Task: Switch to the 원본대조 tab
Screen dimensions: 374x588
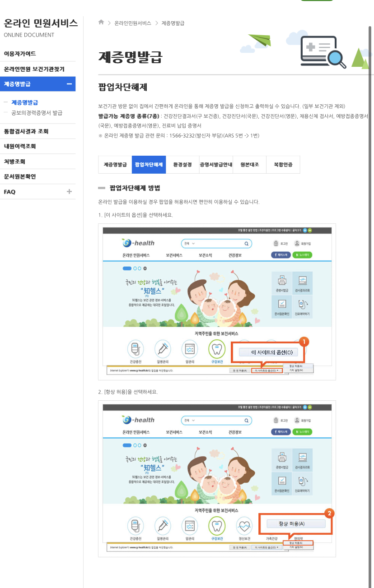Action: [250, 165]
